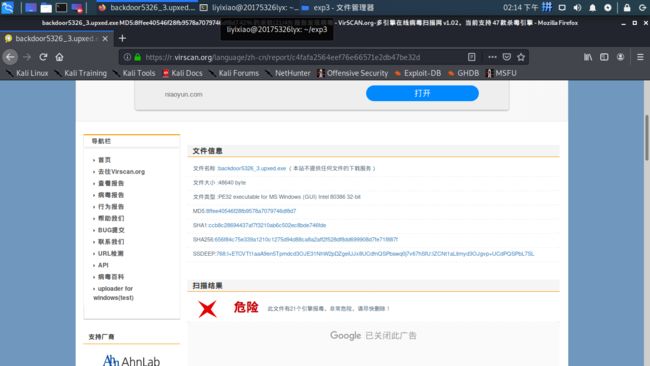Image resolution: width=650 pixels, height=366 pixels.
Task: Click the 文件大小 48640 byte line
Action: click(x=219, y=182)
